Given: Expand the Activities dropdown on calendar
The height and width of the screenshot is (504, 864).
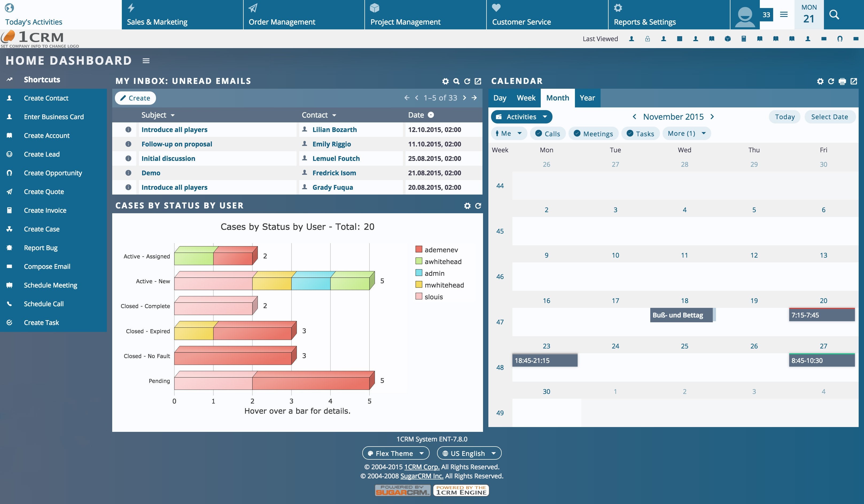Looking at the screenshot, I should [521, 117].
